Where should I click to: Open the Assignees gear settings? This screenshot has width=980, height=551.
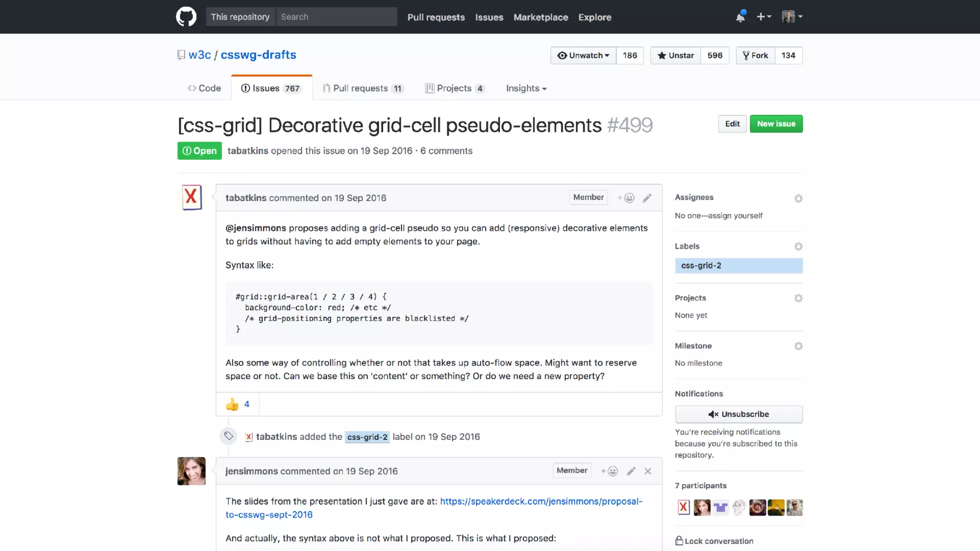coord(798,198)
